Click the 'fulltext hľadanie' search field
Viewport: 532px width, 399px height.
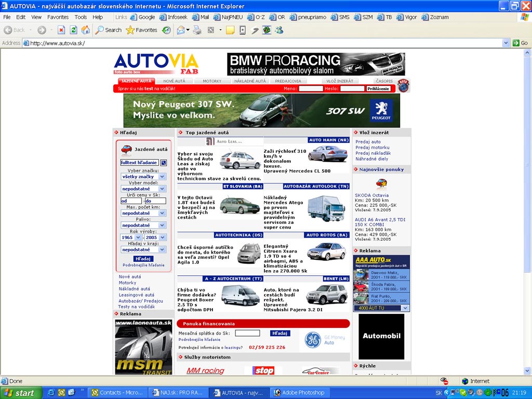tap(139, 163)
